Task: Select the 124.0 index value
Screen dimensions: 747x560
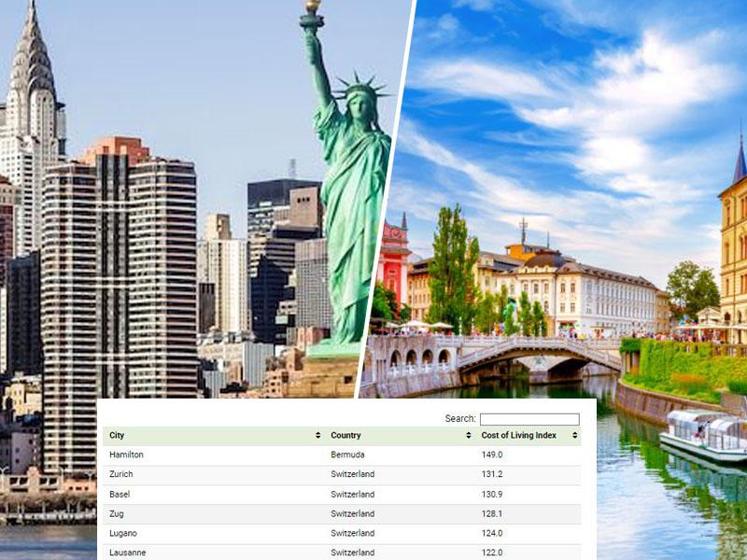Action: 492,533
